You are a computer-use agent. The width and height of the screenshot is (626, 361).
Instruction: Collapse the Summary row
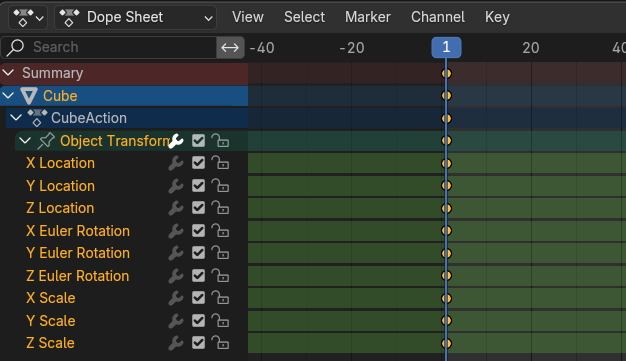[x=8, y=73]
